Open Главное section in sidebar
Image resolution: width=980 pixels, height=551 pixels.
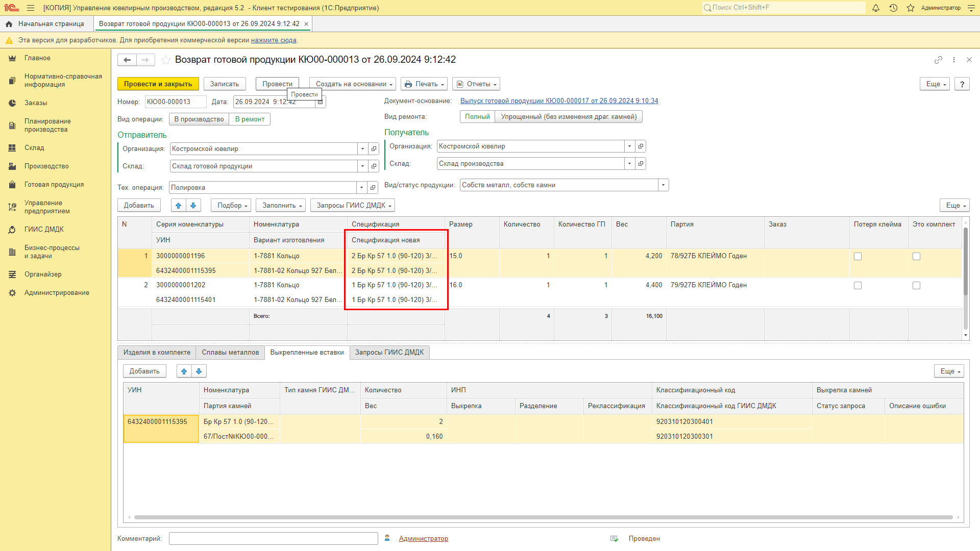pos(37,58)
